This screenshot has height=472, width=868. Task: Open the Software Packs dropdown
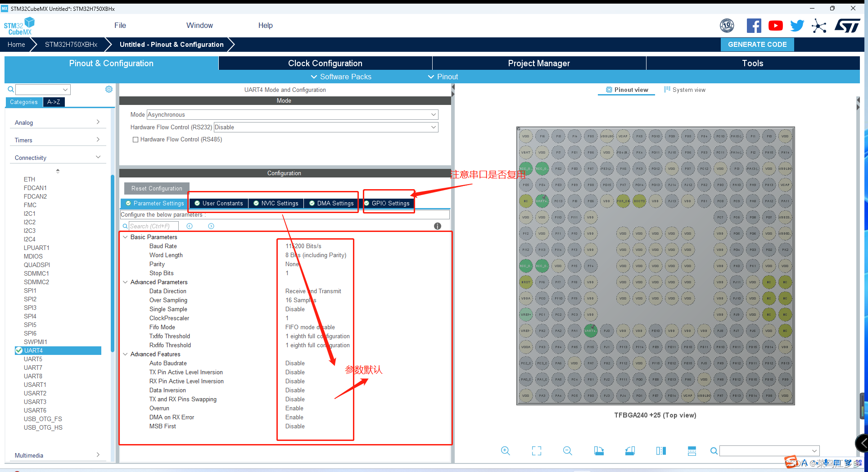(341, 77)
